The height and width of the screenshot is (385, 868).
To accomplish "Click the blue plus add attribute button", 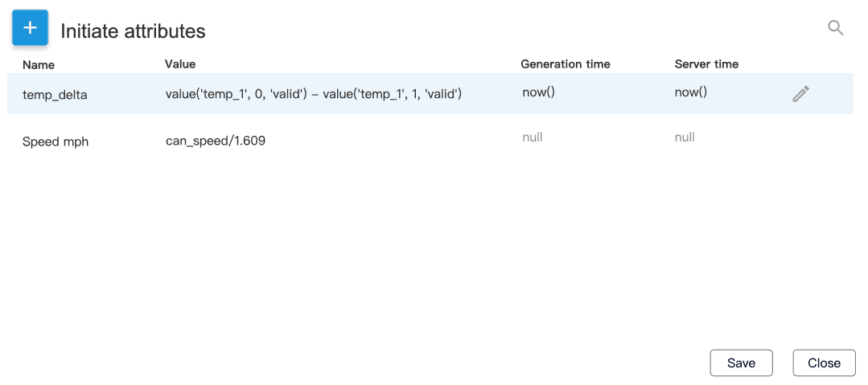I will point(30,28).
